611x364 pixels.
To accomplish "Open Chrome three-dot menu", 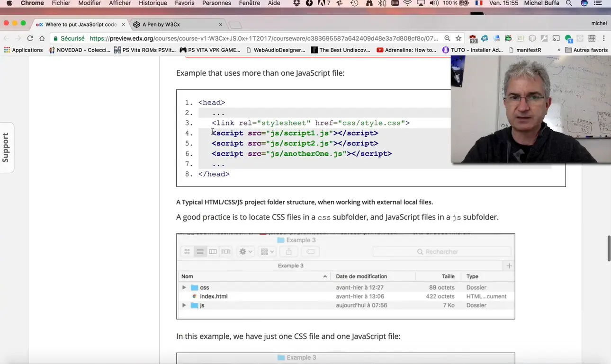I will click(x=604, y=38).
